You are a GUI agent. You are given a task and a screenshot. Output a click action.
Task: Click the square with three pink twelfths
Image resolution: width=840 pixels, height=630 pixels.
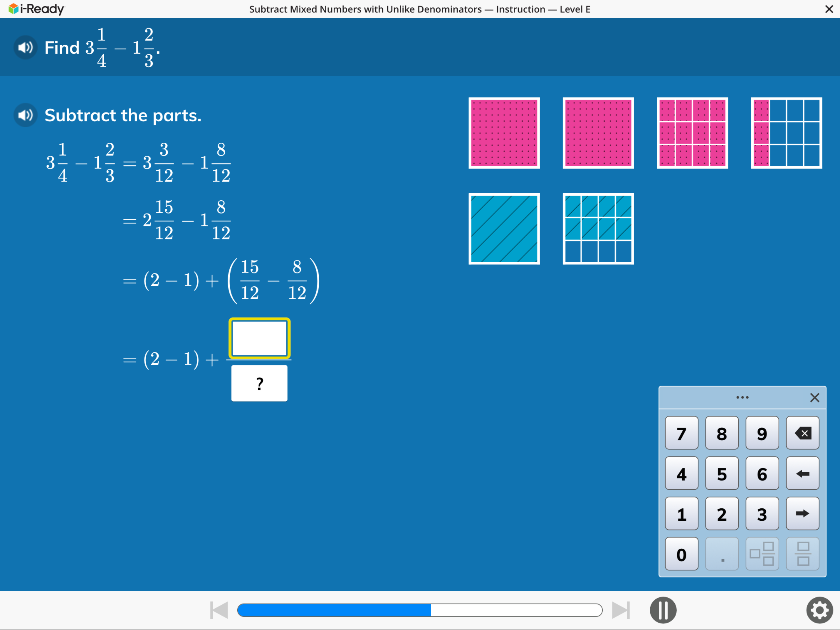click(x=786, y=133)
